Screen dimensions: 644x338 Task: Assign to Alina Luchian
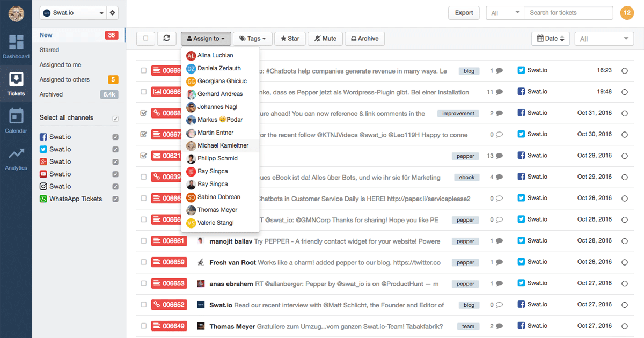point(221,55)
